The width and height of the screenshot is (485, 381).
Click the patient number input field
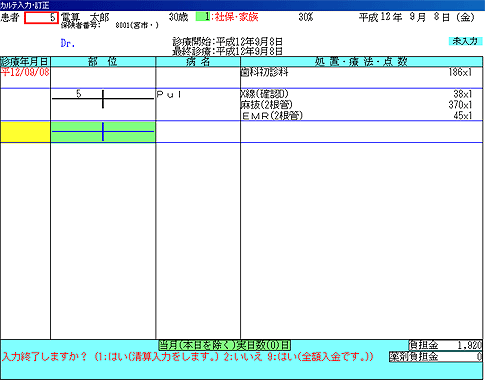[42, 18]
